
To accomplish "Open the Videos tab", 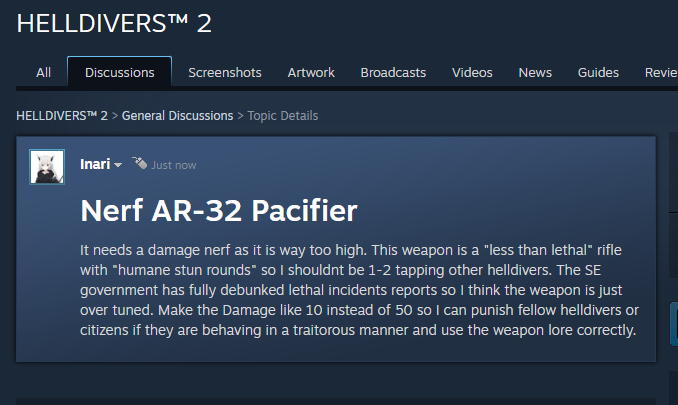I will (472, 72).
